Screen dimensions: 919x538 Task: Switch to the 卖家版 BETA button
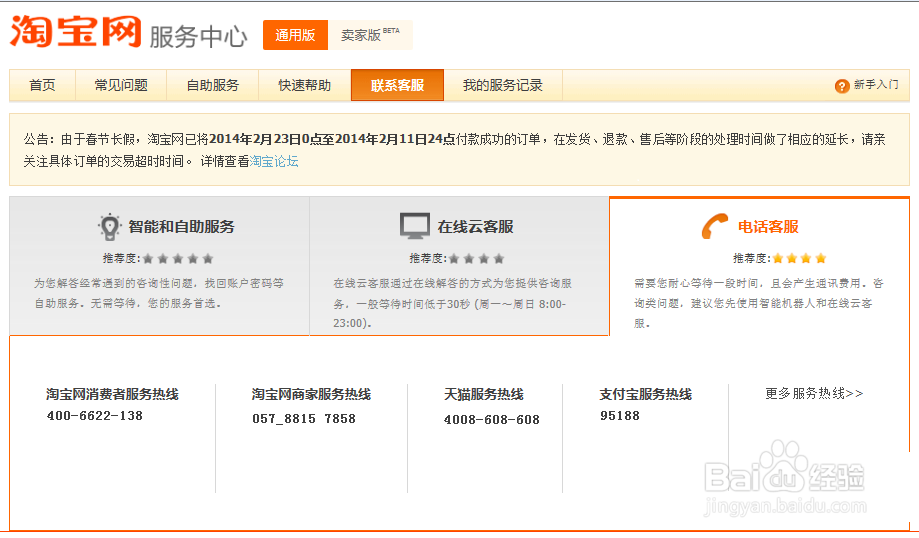pyautogui.click(x=370, y=35)
